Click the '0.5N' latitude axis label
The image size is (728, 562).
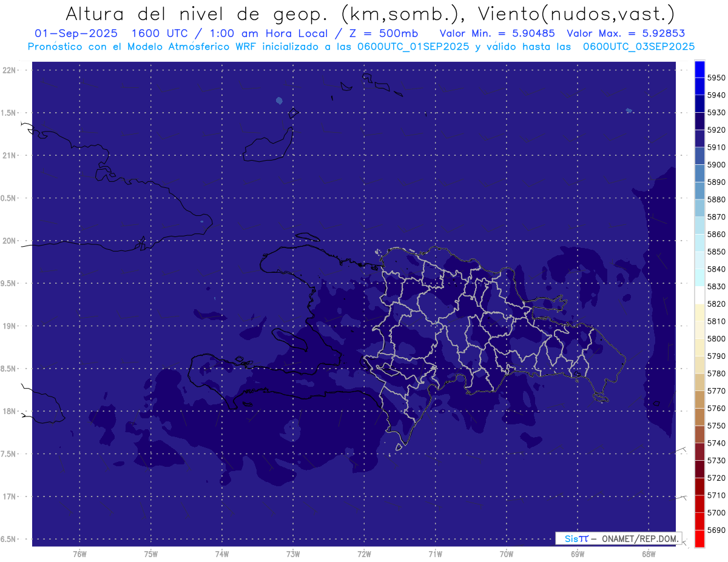pos(9,198)
